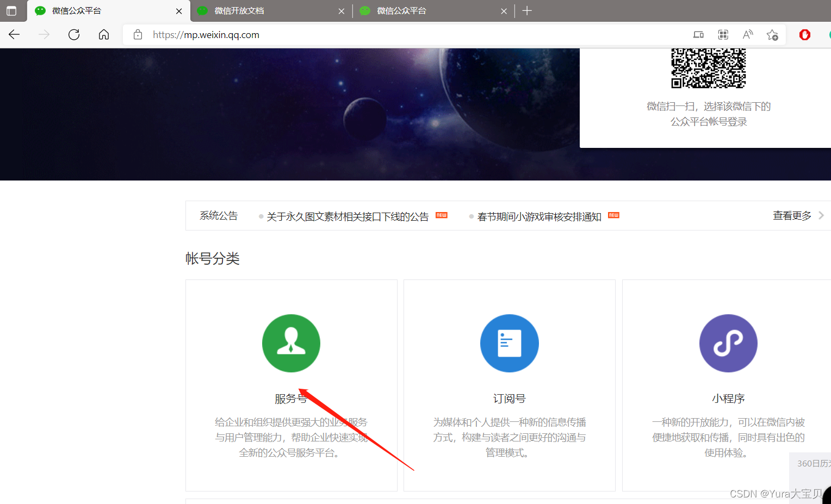Close the 微信开放文档 tab

[342, 11]
